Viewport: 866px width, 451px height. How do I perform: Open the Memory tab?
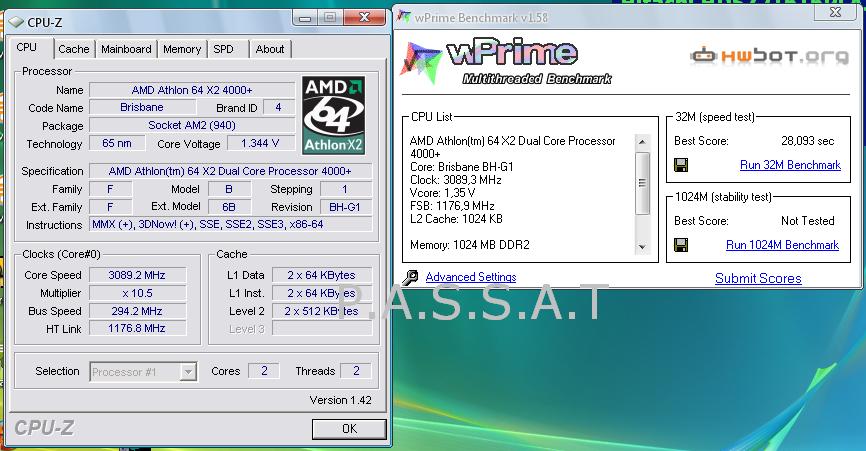pos(182,49)
